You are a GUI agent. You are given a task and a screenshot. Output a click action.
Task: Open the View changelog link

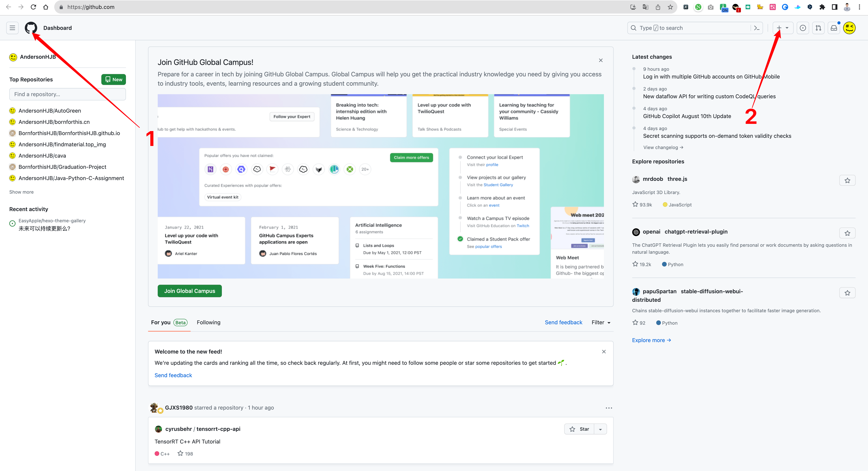(663, 147)
